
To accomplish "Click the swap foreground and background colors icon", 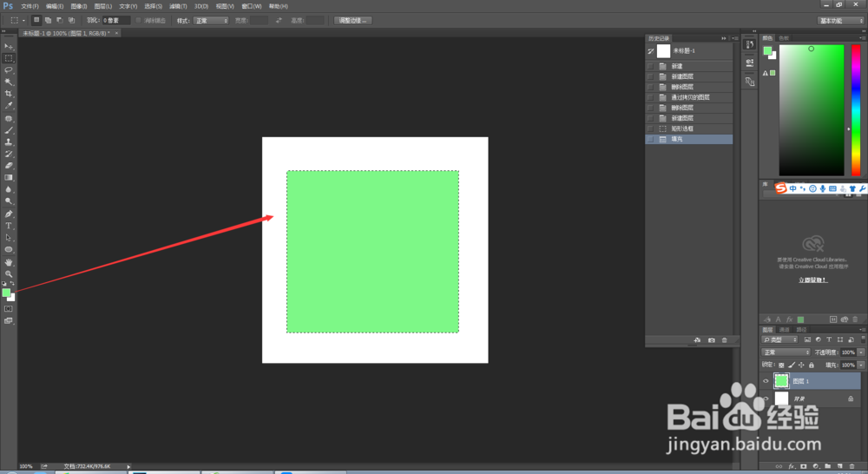I will pyautogui.click(x=12, y=284).
